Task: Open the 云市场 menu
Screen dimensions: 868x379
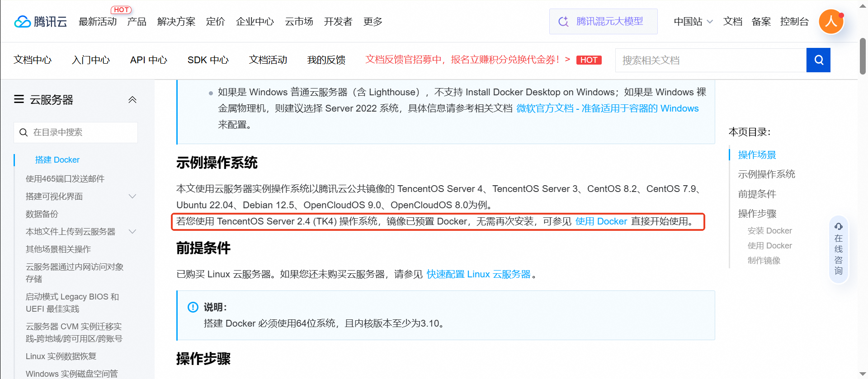Action: click(299, 22)
